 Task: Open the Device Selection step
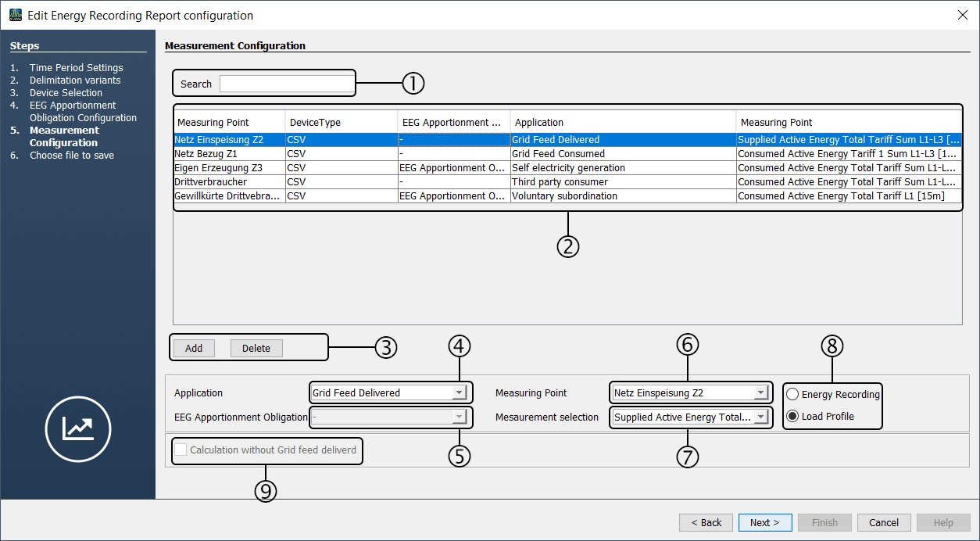[66, 93]
